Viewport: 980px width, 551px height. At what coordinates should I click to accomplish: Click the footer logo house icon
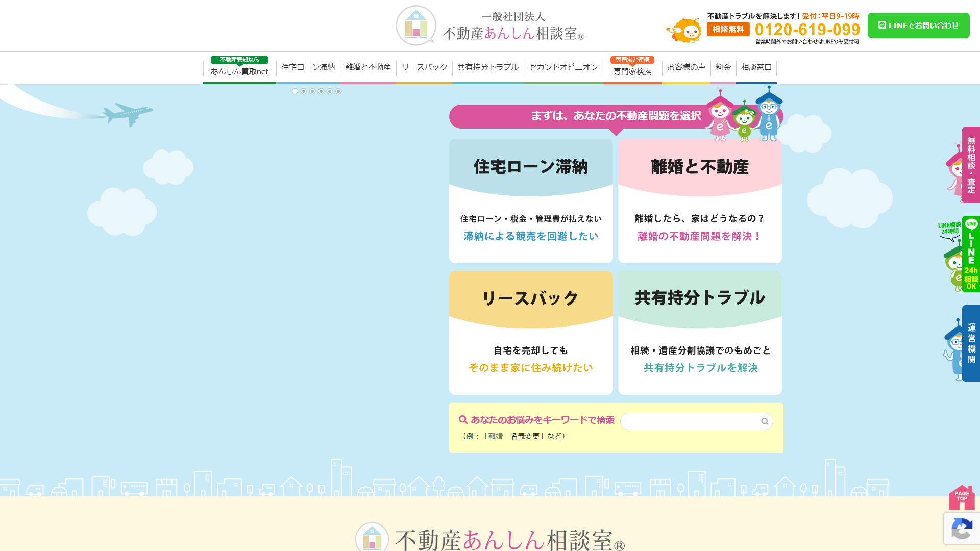(x=372, y=537)
